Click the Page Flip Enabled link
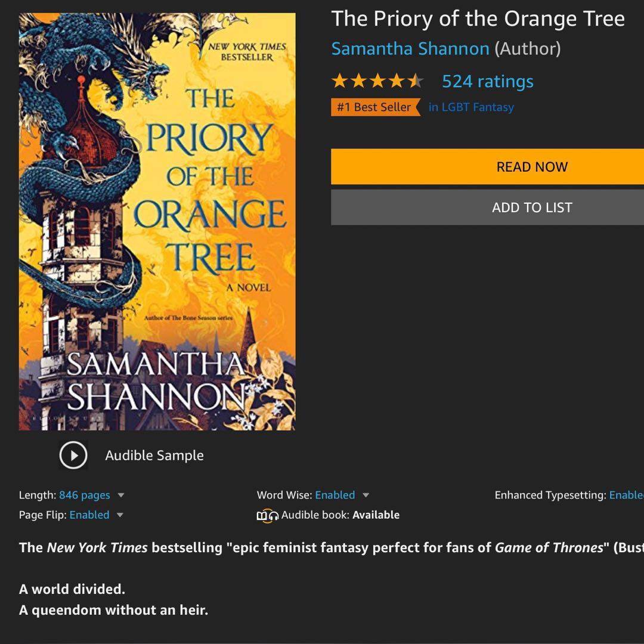644x644 pixels. [89, 515]
